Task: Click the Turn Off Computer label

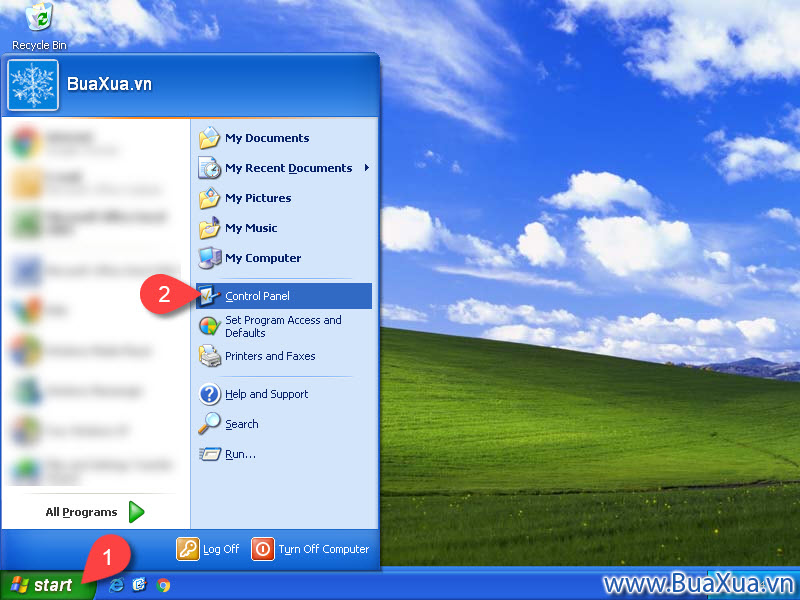Action: pos(323,549)
